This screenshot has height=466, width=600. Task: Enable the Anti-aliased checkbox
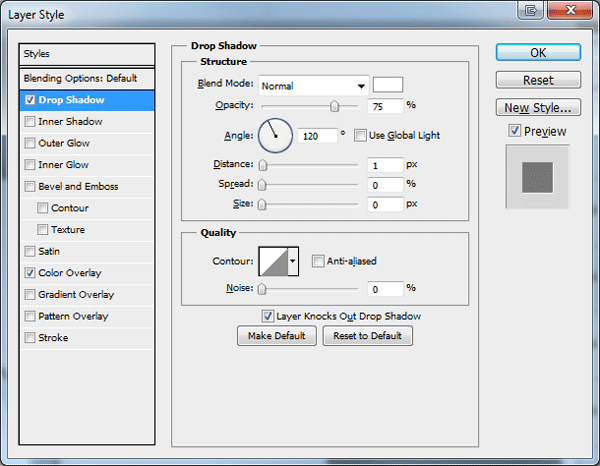318,261
